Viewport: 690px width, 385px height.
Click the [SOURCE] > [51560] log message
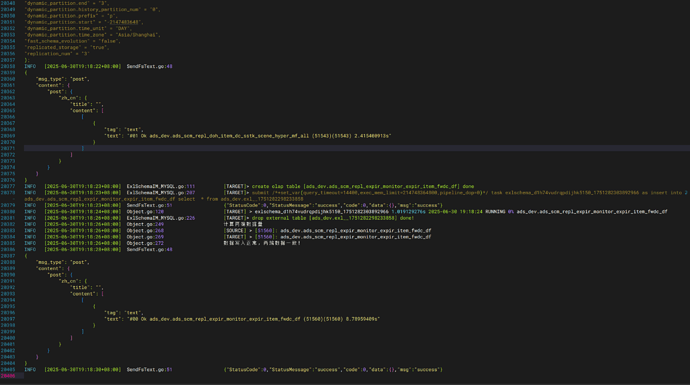click(x=327, y=231)
